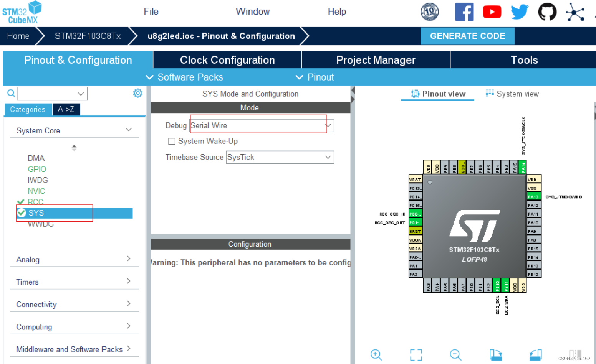The height and width of the screenshot is (364, 596).
Task: Open the YouTube channel icon
Action: pos(492,12)
